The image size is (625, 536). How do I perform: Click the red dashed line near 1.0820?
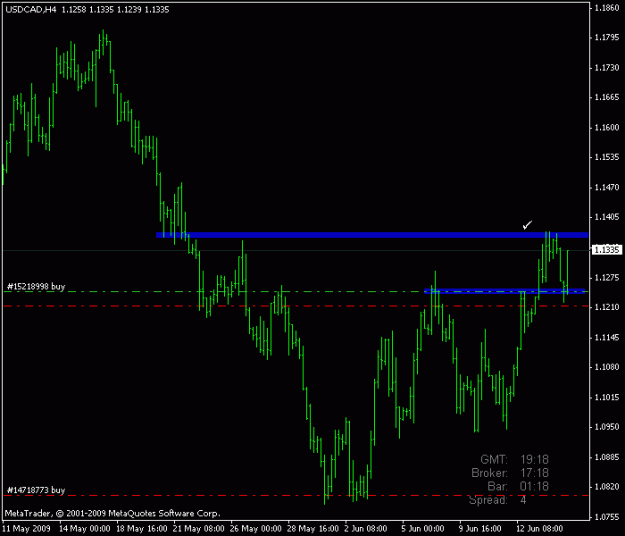296,496
